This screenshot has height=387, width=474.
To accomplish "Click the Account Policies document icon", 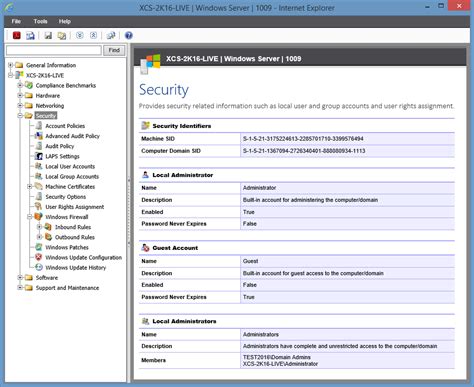I will pyautogui.click(x=39, y=126).
